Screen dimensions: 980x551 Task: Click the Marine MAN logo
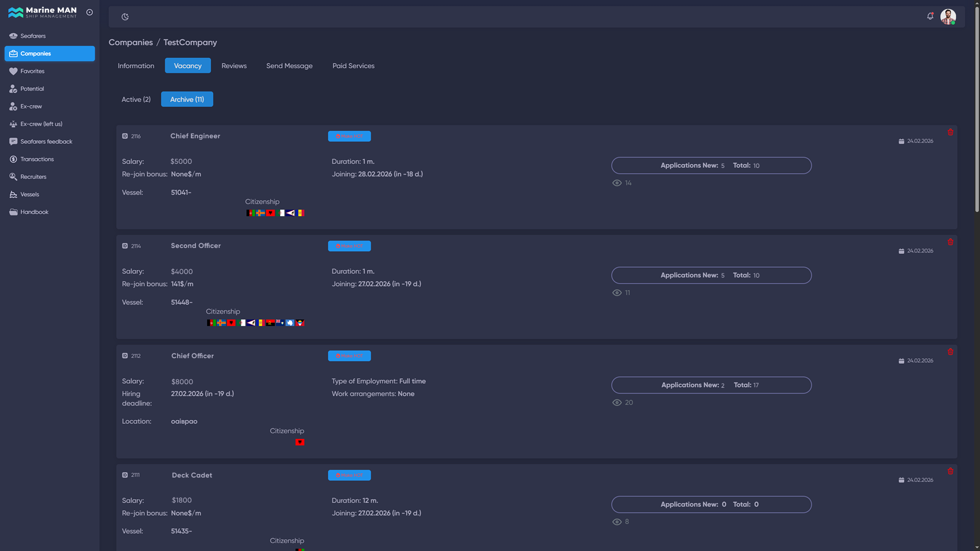coord(42,12)
